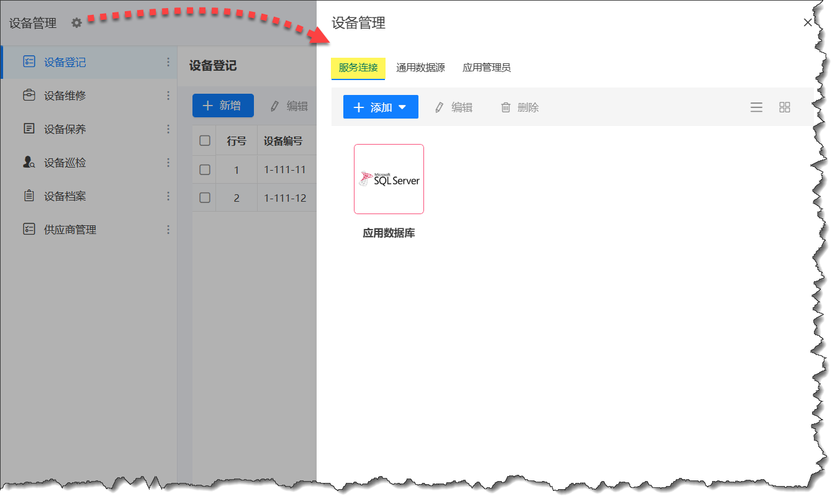Screen dimensions: 840x504
Task: Click the 新增 button
Action: (223, 106)
